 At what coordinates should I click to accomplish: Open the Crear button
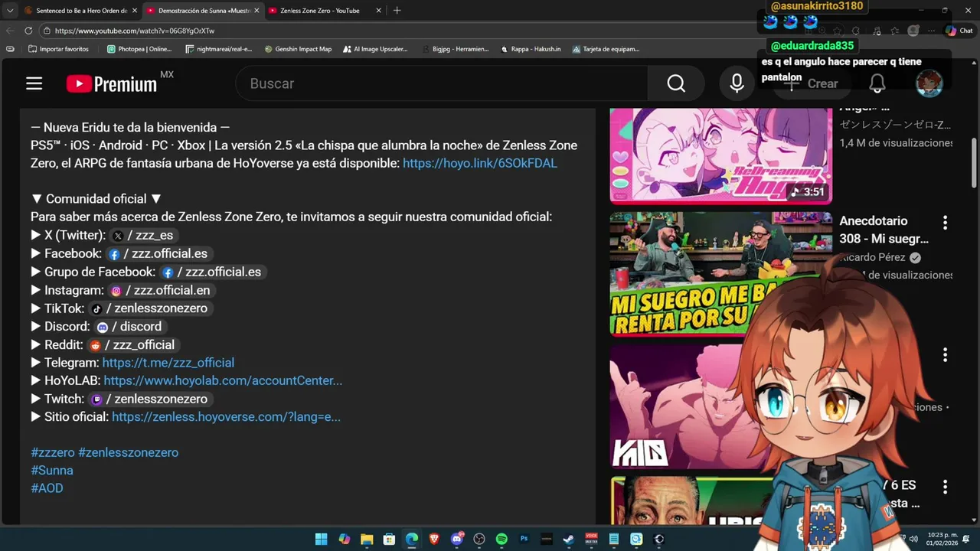(x=813, y=83)
